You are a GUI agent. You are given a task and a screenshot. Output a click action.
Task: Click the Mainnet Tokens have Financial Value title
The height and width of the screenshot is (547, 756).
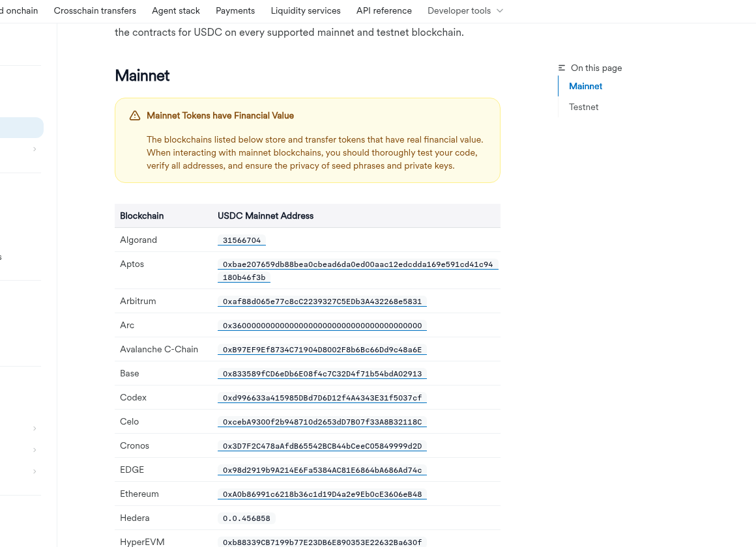click(x=220, y=116)
